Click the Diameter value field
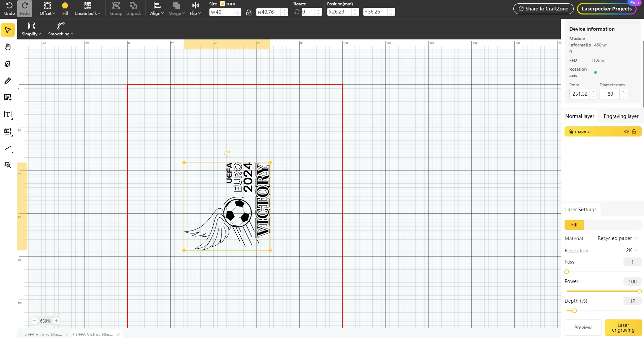Screen dimensions: 644x338 click(613, 94)
